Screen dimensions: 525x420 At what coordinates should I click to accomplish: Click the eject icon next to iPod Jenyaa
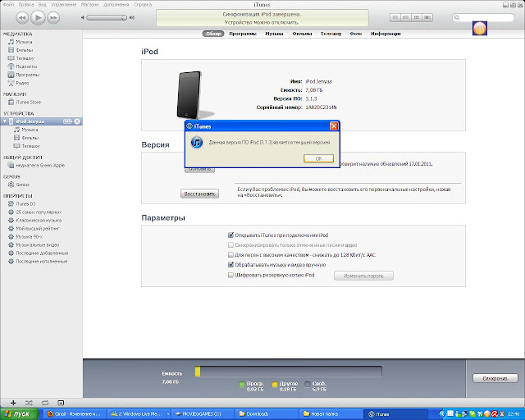pos(77,121)
